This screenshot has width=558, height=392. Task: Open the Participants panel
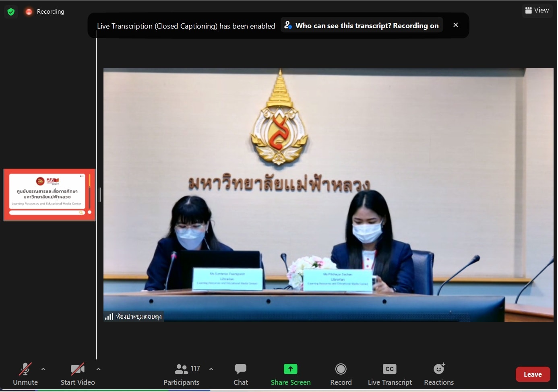click(x=181, y=374)
